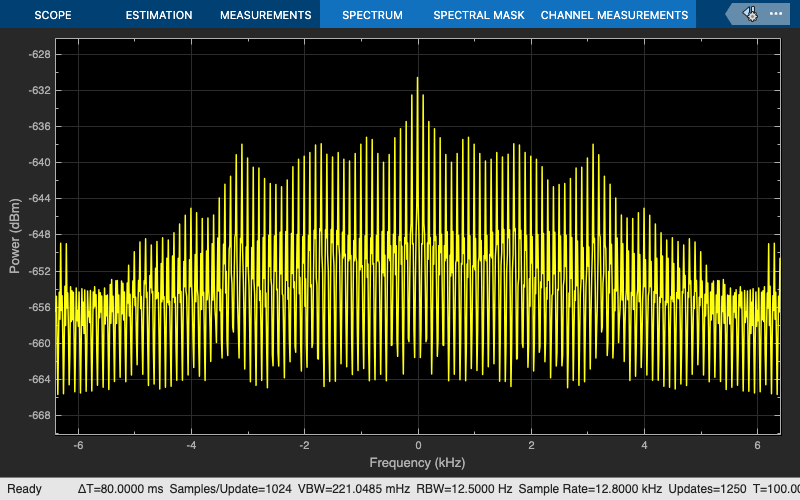
Task: Click the 4 frequency tick label
Action: tap(644, 445)
